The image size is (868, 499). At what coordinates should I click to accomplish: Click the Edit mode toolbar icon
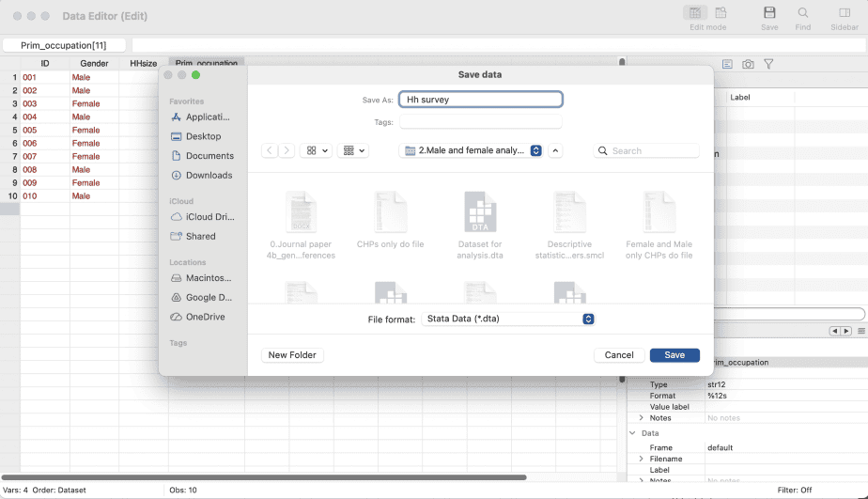tap(695, 13)
